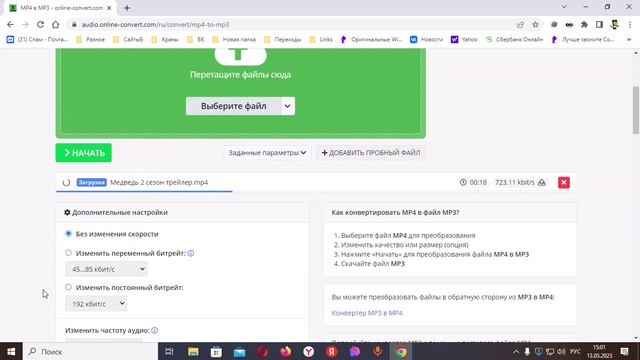Open the tab search chevron in title bar

point(564,7)
